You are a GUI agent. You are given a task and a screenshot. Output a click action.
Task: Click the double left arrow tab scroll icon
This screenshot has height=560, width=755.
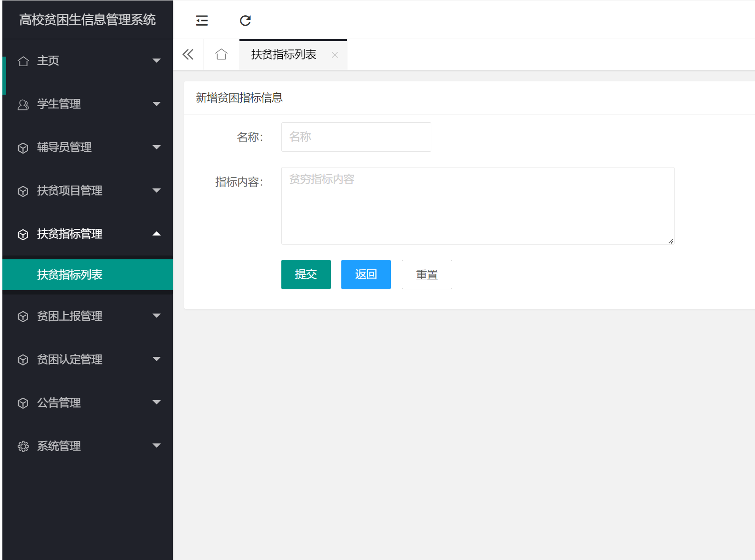point(188,54)
